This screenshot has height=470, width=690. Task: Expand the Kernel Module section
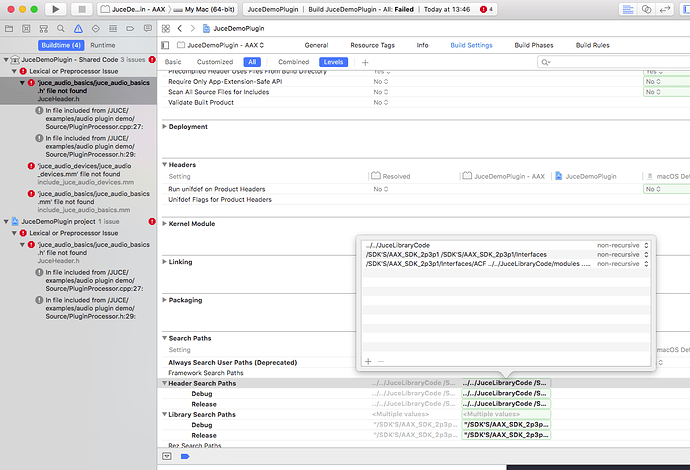[164, 224]
